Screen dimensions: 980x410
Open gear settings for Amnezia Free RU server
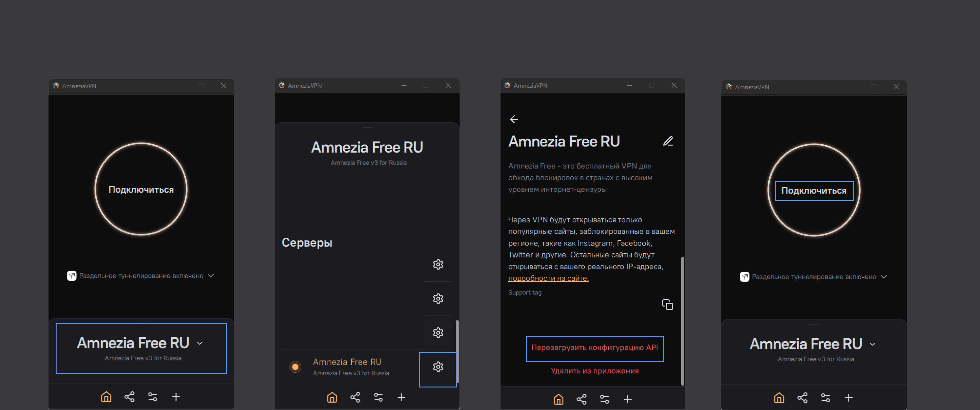(438, 367)
